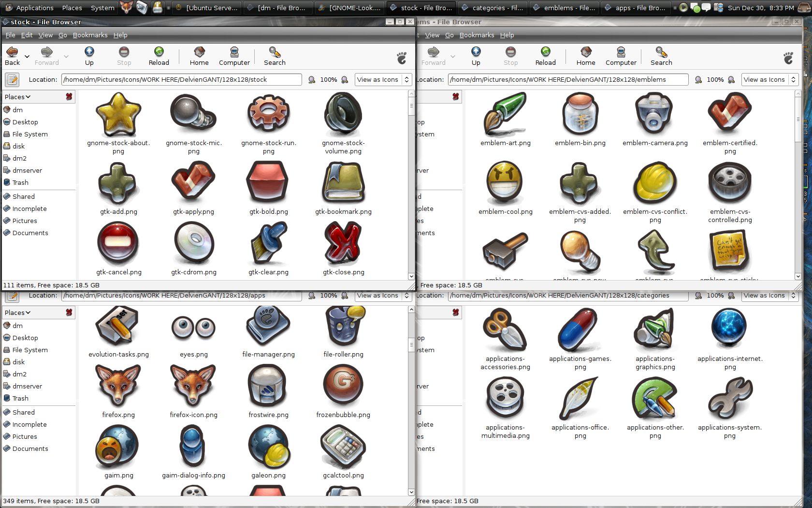Open View as Icons dropdown in the emblems window
Image resolution: width=812 pixels, height=508 pixels.
point(769,79)
